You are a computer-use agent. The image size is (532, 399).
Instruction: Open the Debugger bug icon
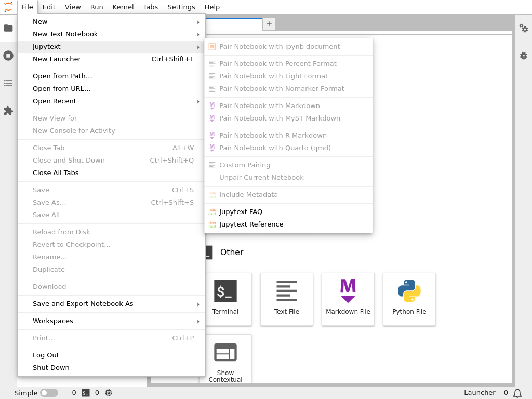tap(524, 56)
